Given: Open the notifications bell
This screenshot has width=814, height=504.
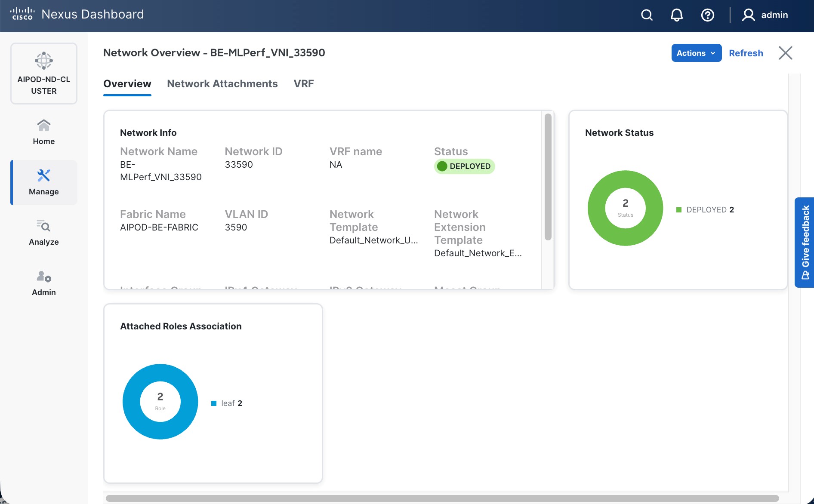Looking at the screenshot, I should click(677, 15).
